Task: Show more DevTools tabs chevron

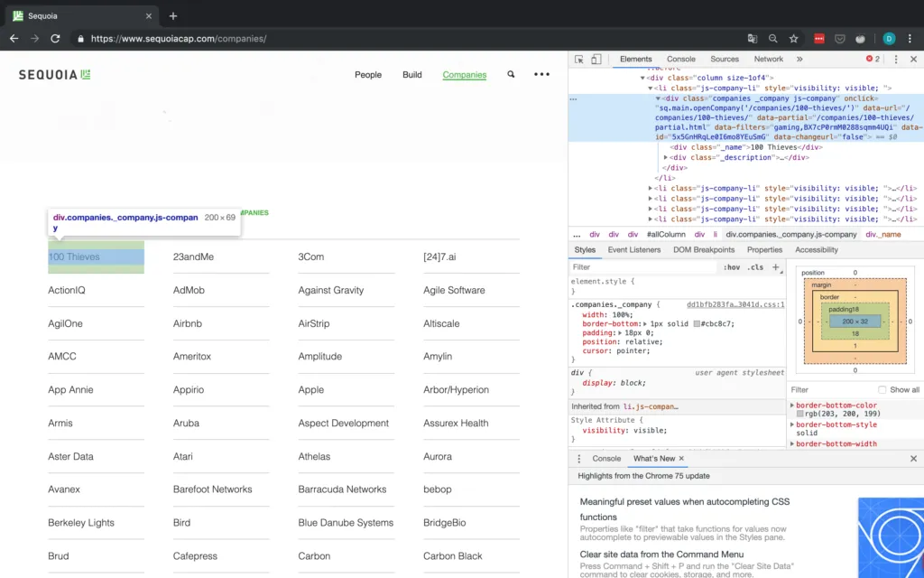Action: coord(799,59)
